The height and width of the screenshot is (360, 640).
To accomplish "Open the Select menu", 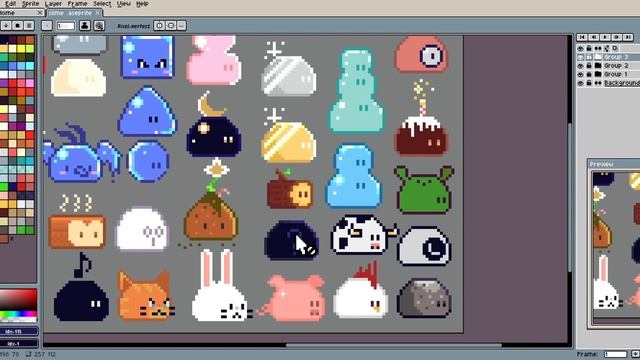I will [x=102, y=4].
